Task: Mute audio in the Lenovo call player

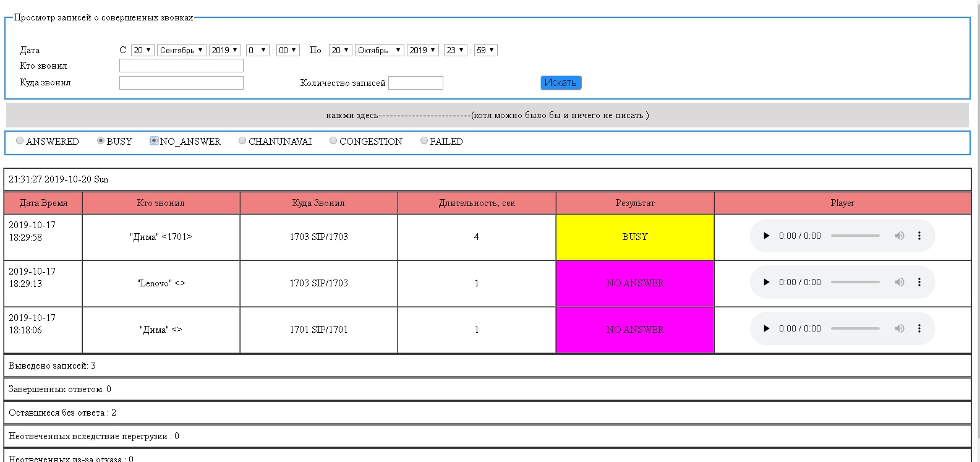Action: click(899, 282)
